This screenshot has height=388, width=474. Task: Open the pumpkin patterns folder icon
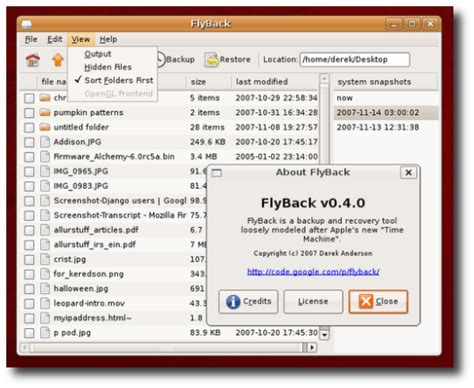45,112
